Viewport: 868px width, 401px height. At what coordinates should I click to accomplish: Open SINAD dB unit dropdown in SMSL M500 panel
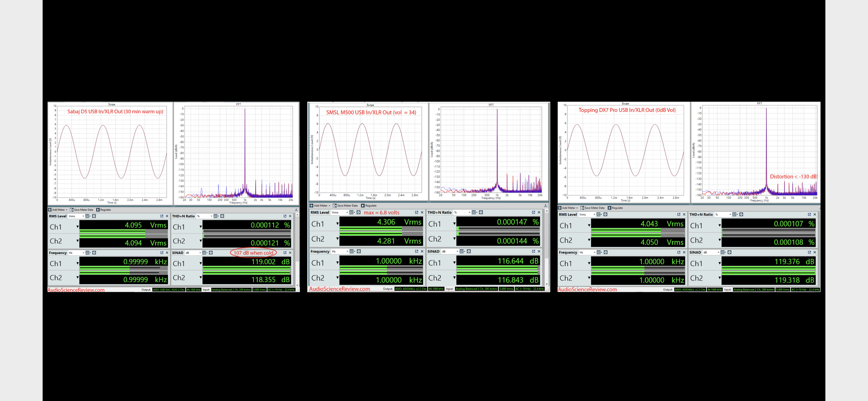pos(450,252)
